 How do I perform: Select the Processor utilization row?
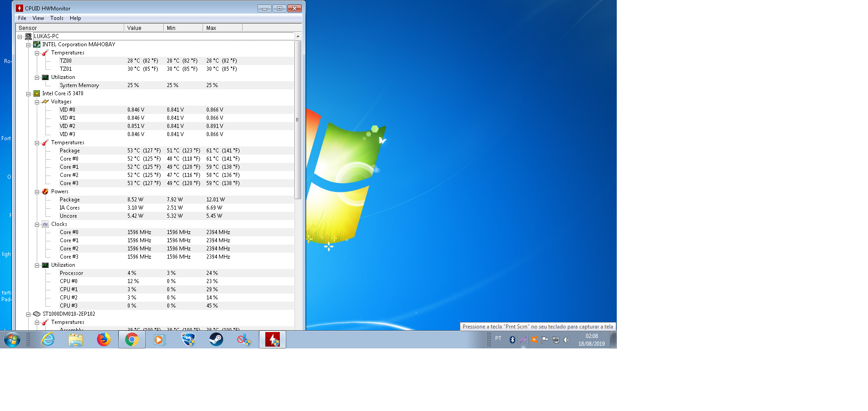point(155,273)
